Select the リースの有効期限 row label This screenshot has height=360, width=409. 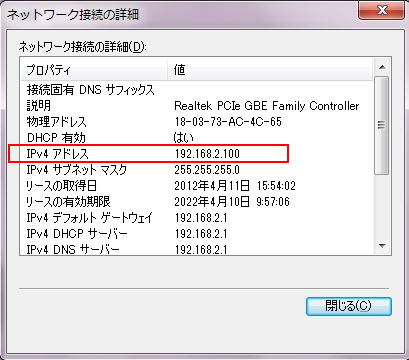coord(68,202)
